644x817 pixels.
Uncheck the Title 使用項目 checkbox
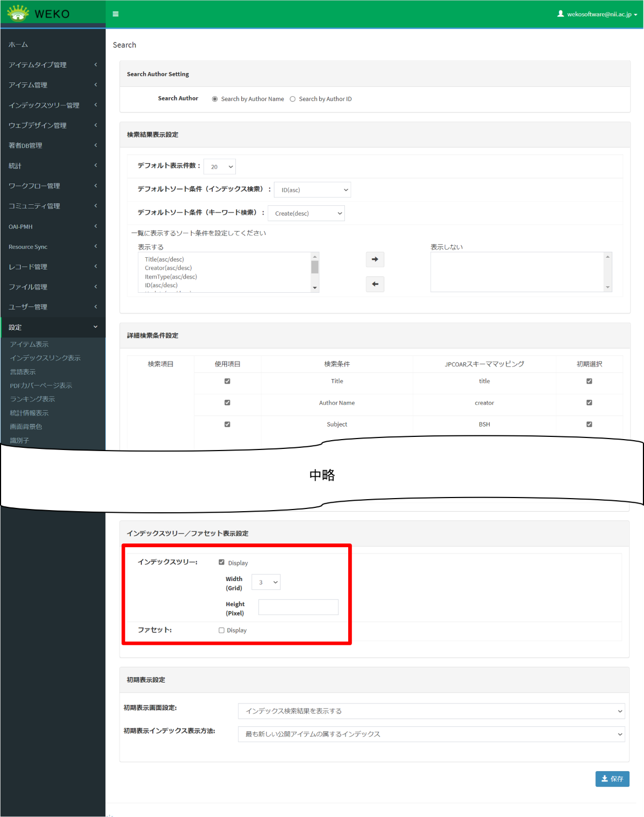pyautogui.click(x=228, y=381)
